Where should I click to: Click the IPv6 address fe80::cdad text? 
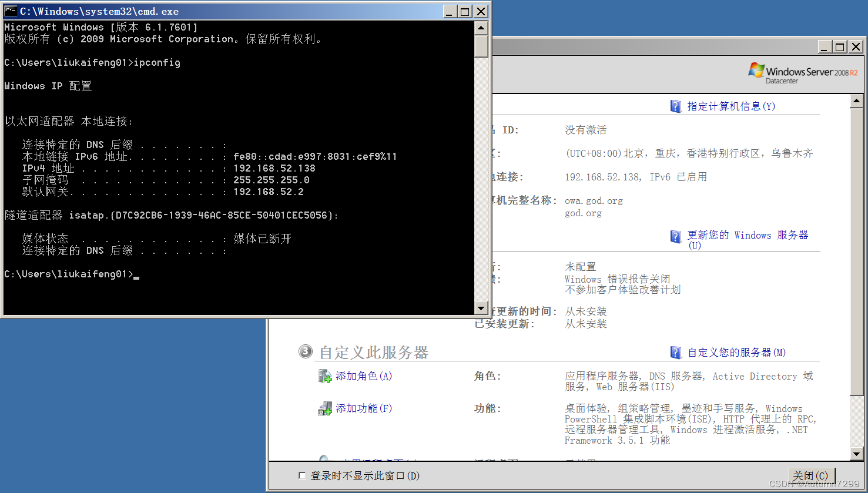(315, 156)
